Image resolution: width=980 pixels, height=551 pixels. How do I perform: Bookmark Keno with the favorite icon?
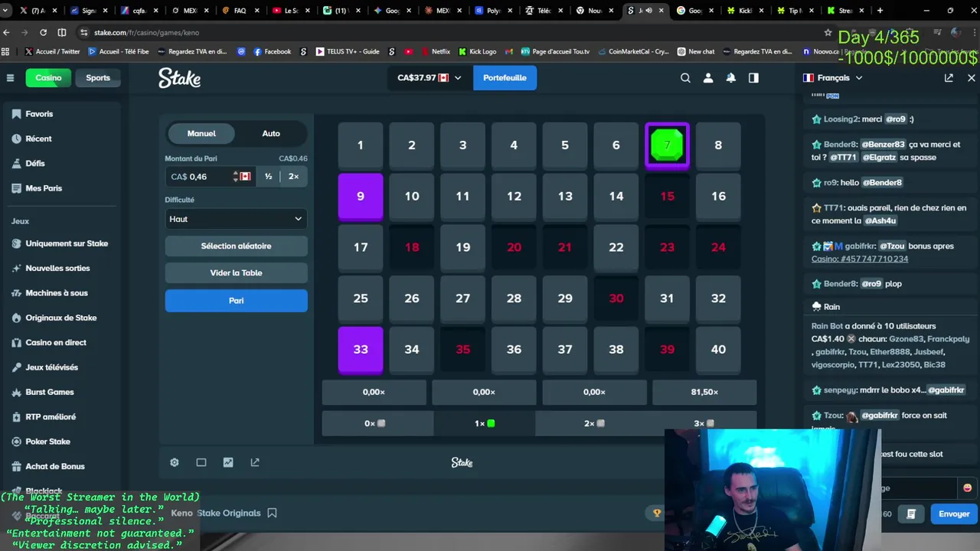272,513
